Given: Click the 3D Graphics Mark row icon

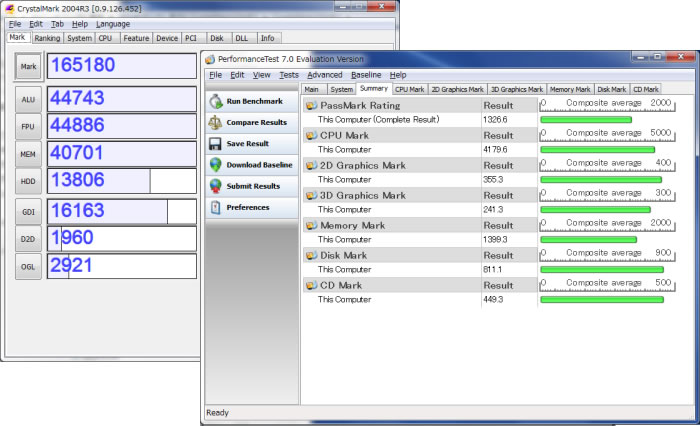Looking at the screenshot, I should tap(311, 195).
